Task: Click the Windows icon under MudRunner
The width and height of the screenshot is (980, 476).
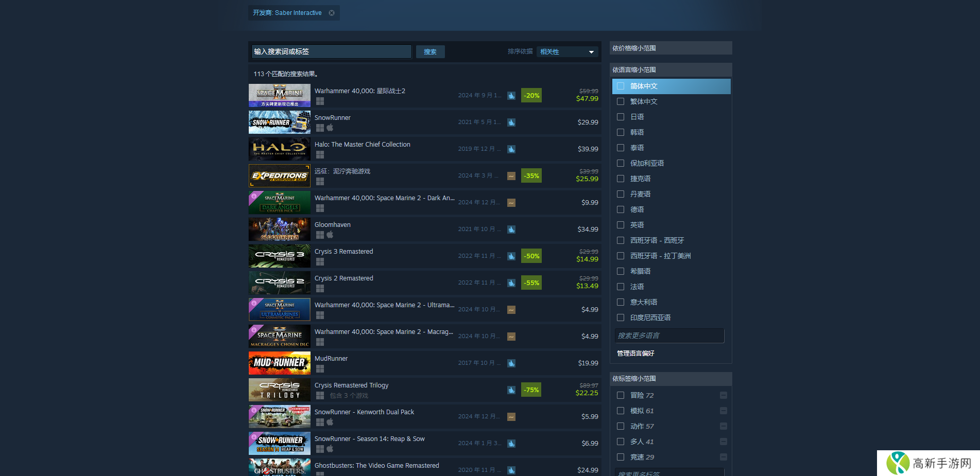Action: tap(320, 368)
